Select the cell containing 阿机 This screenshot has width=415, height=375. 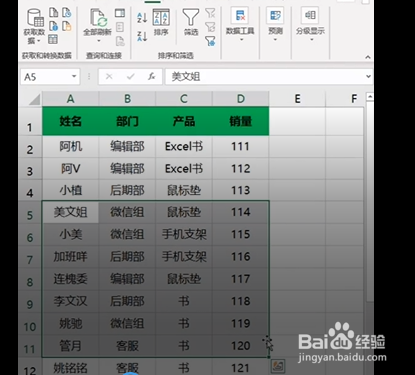pos(70,146)
